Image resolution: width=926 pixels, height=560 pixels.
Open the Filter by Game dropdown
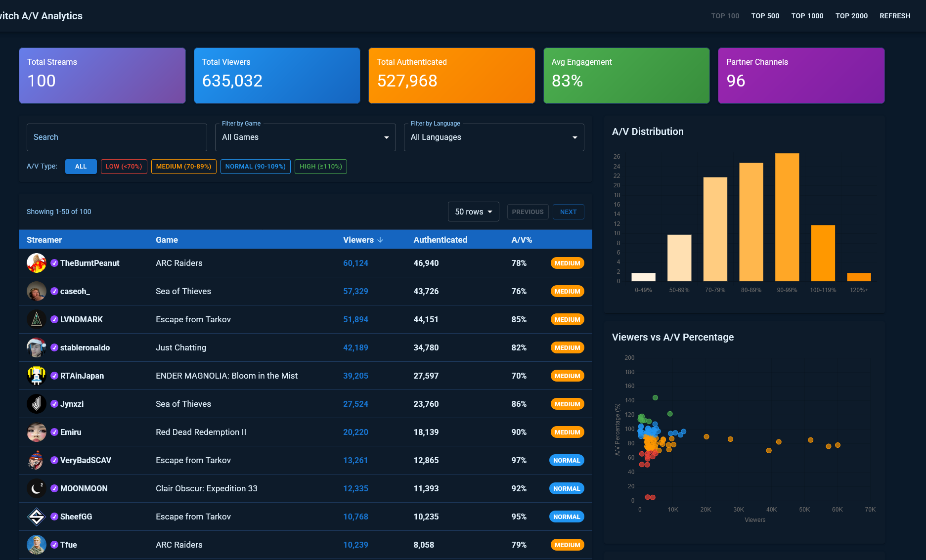(x=306, y=137)
